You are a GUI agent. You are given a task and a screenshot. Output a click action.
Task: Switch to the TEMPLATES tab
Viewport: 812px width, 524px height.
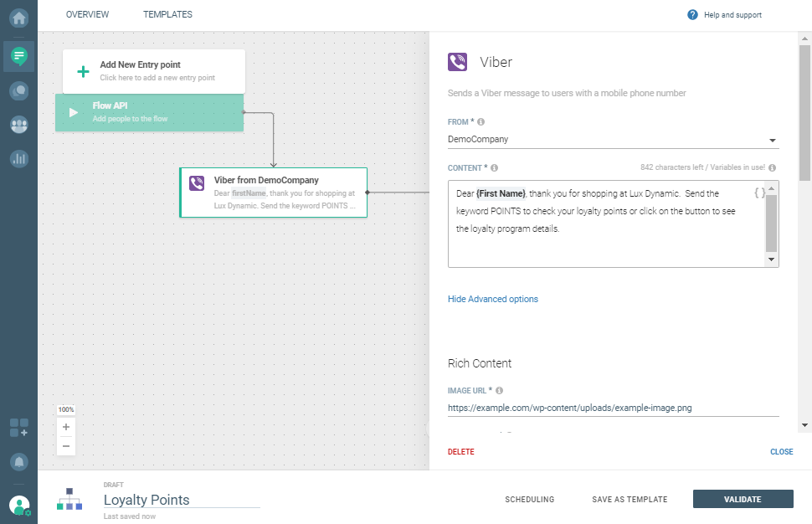pyautogui.click(x=167, y=14)
